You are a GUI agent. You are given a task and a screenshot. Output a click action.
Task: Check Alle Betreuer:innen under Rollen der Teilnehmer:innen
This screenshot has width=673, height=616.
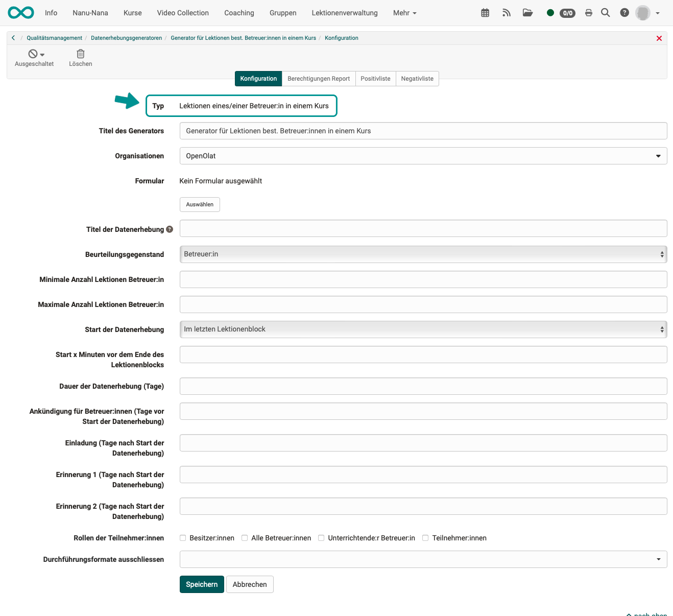pos(245,538)
